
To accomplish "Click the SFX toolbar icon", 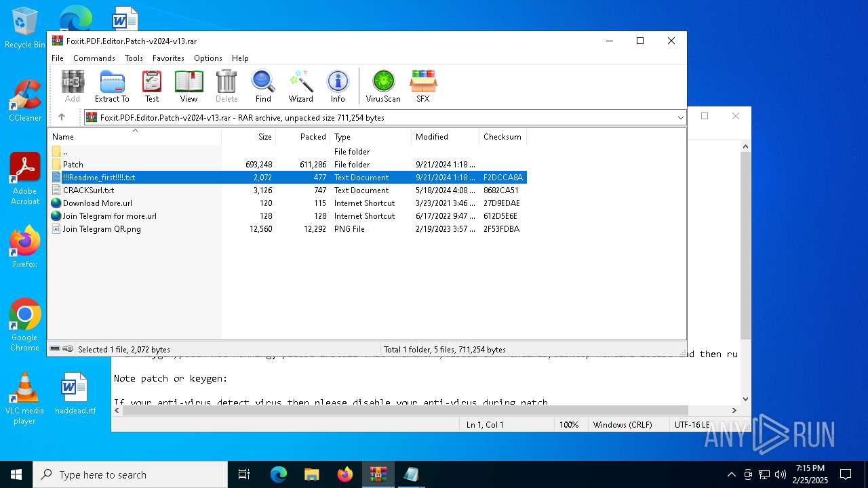I will click(x=423, y=86).
